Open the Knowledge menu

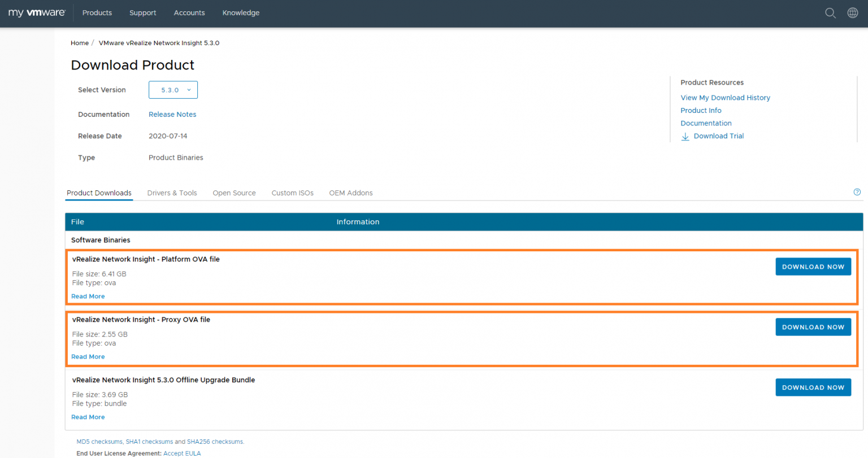[241, 12]
